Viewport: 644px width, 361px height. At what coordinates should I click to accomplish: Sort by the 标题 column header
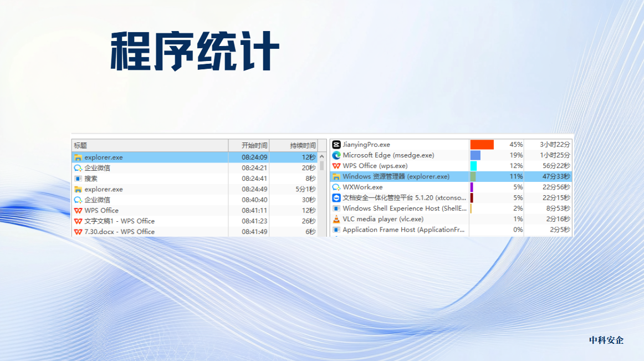tap(150, 145)
